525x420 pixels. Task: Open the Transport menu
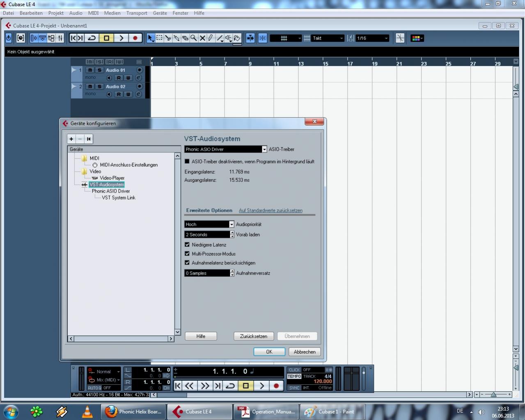137,13
